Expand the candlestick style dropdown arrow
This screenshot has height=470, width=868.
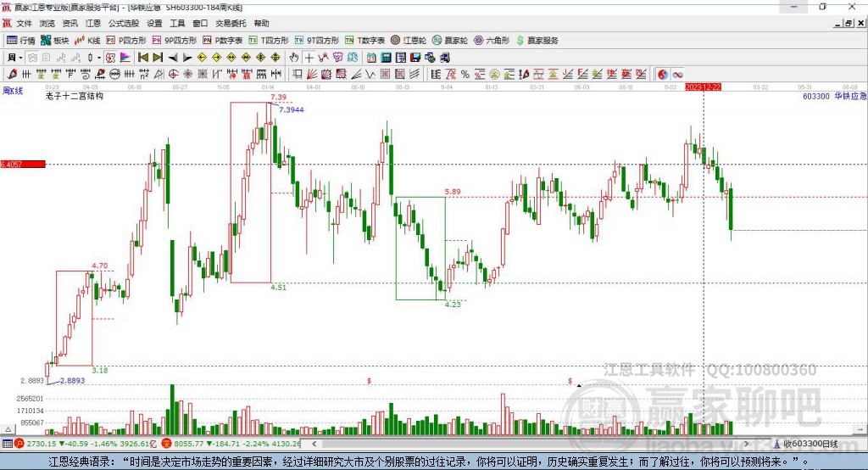pyautogui.click(x=99, y=58)
